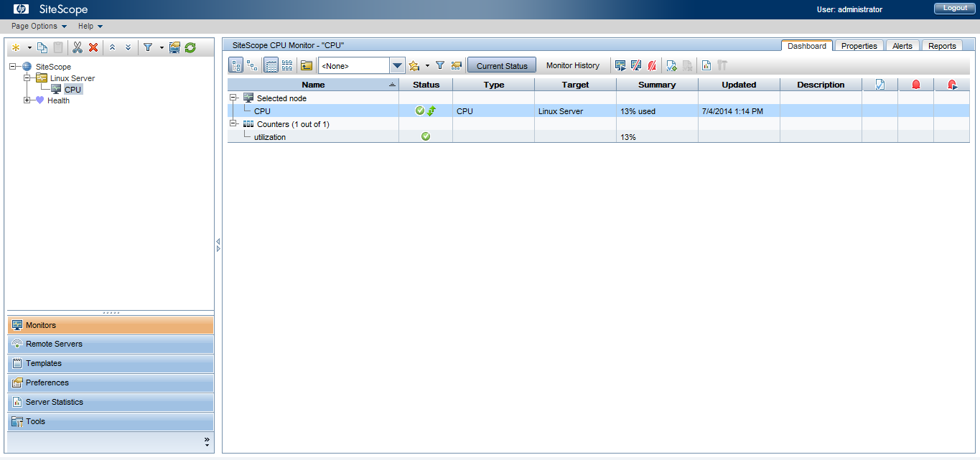
Task: Switch to the Properties tab
Action: (859, 46)
